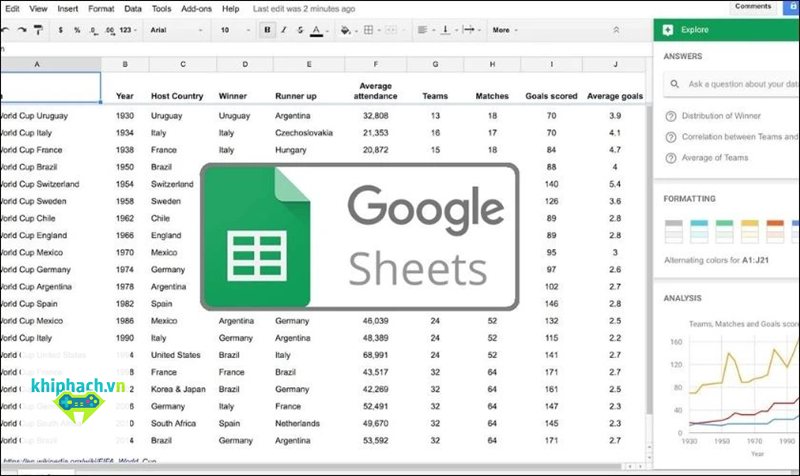Click the horizontal scroll right arrow

[640, 466]
